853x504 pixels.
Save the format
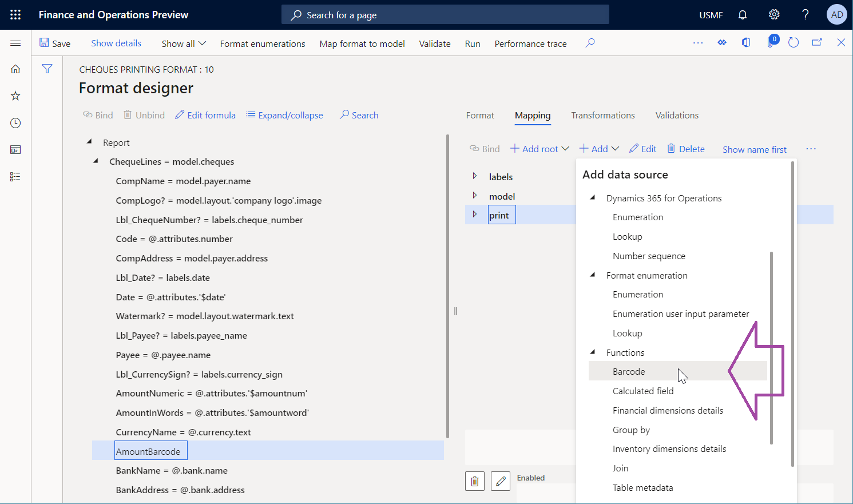click(55, 43)
